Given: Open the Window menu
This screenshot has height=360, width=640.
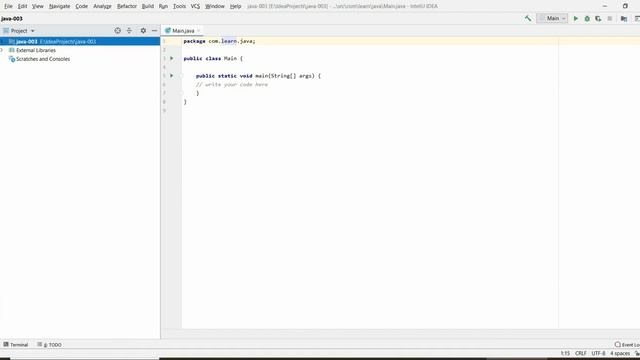Looking at the screenshot, I should click(215, 6).
